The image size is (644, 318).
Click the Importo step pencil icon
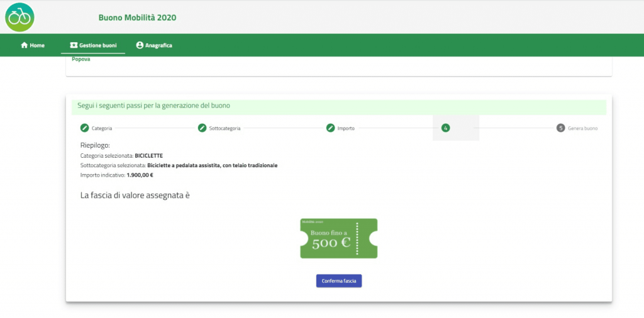tap(331, 128)
